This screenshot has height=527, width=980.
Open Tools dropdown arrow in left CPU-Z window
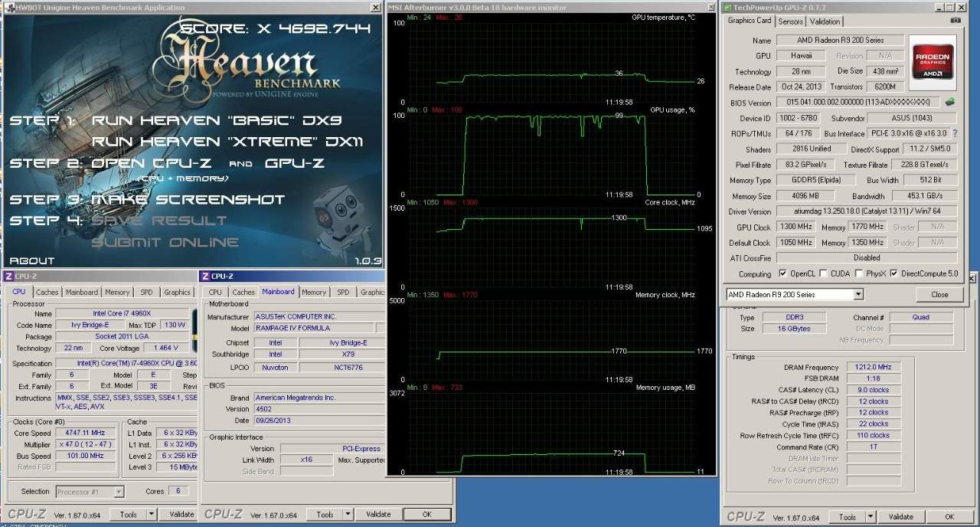point(151,515)
